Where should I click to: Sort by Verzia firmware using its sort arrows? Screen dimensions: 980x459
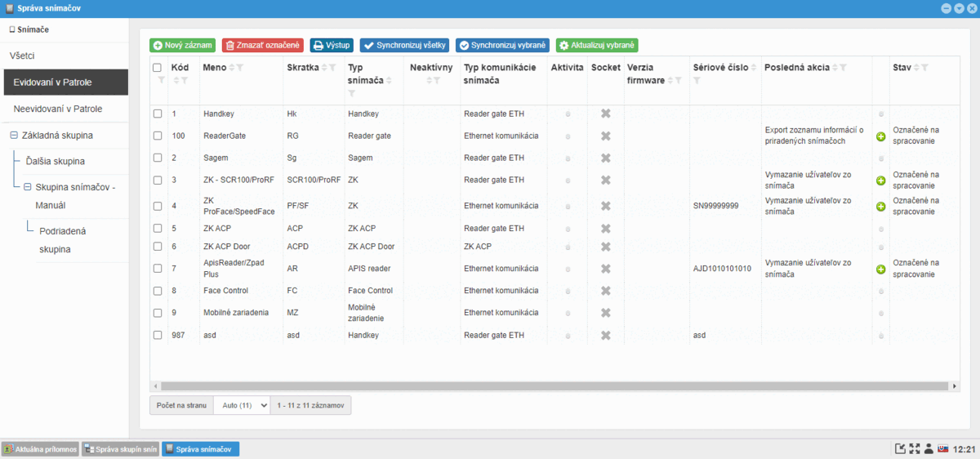point(670,80)
